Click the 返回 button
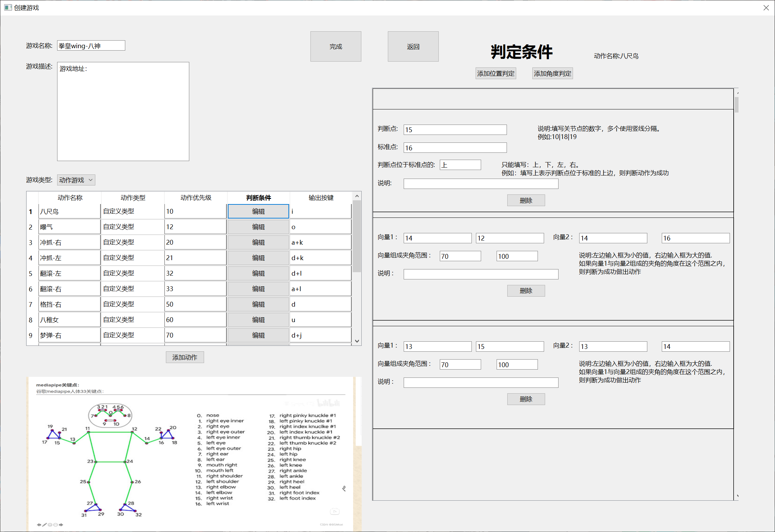The height and width of the screenshot is (532, 775). 413,46
